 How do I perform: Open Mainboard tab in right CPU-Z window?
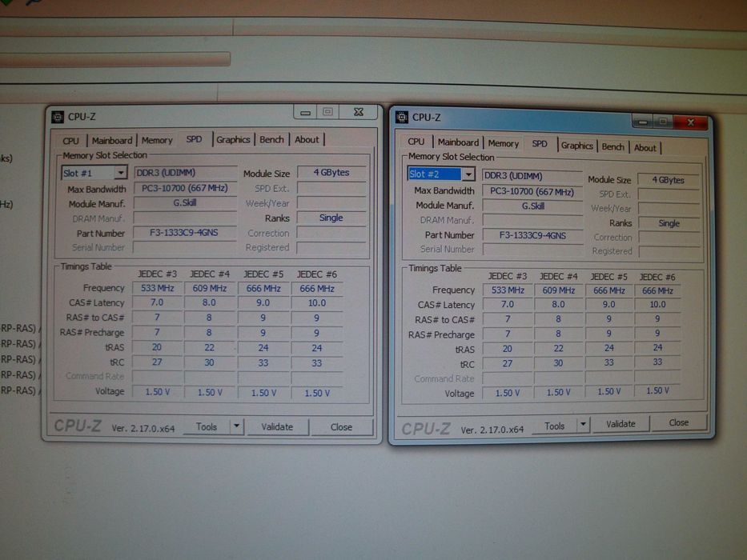tap(458, 142)
